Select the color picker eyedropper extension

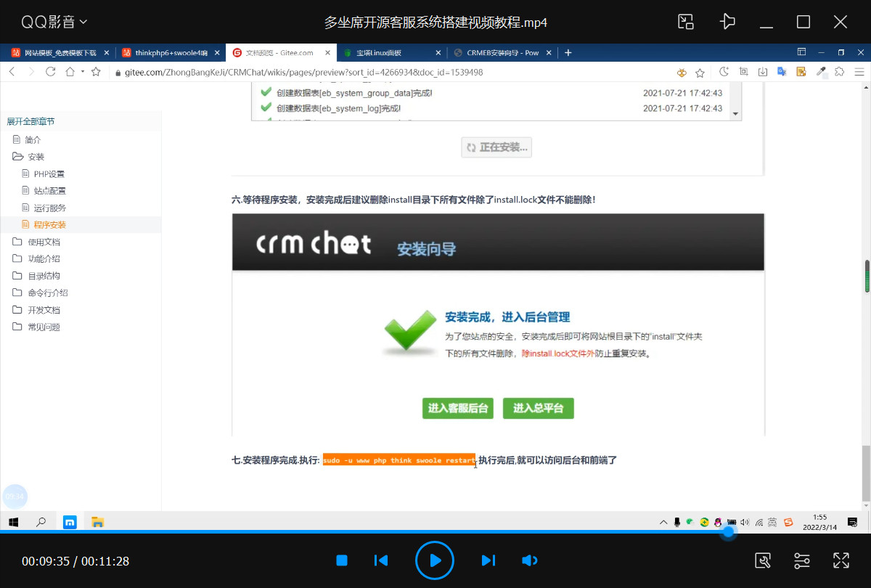click(821, 72)
